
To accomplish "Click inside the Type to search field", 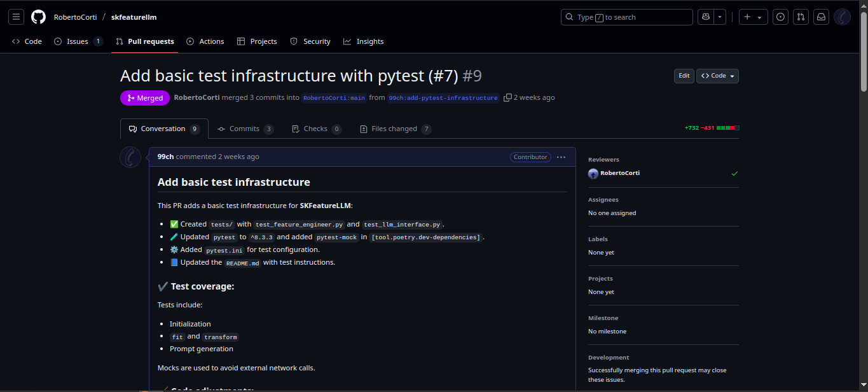I will click(x=626, y=17).
